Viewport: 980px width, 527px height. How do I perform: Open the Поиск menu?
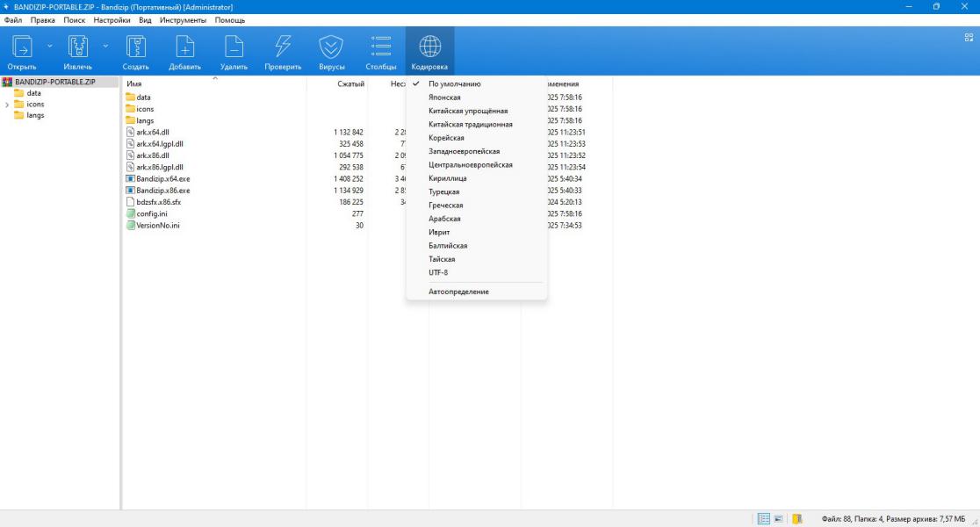click(75, 20)
